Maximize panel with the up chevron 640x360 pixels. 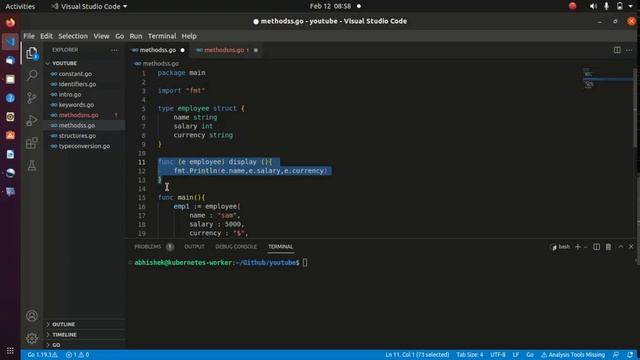620,247
